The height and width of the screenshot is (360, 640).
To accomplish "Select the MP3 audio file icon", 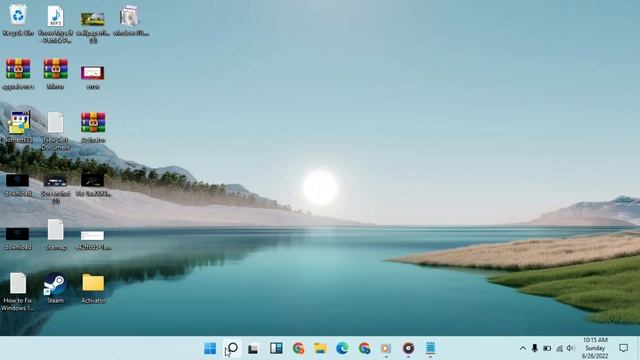I will pos(56,16).
